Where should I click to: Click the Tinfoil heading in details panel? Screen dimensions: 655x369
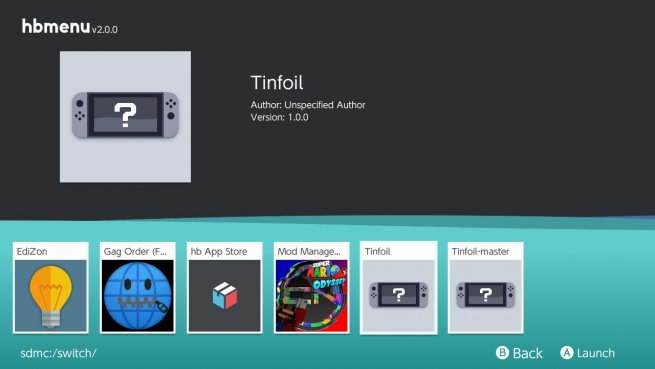coord(277,82)
